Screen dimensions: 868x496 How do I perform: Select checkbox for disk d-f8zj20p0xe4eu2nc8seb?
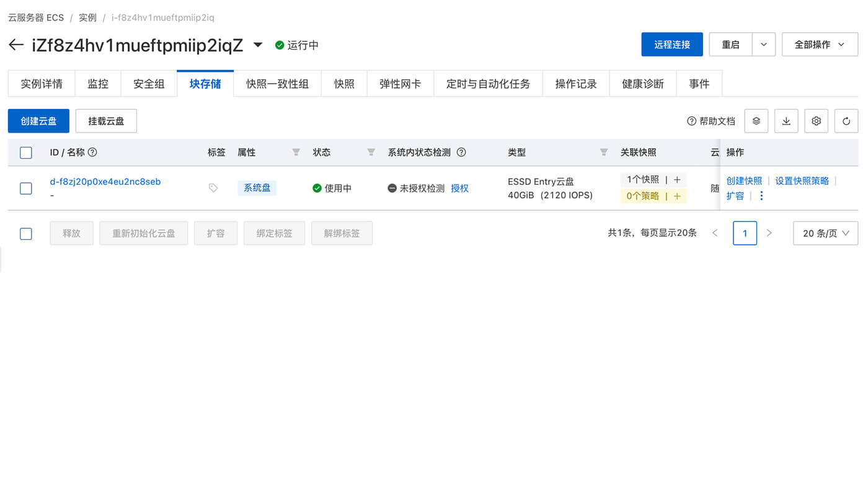click(26, 188)
